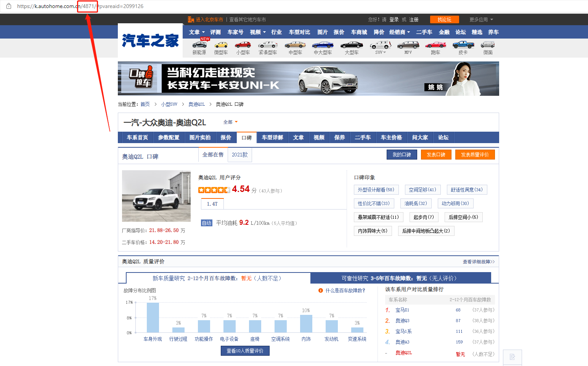Click 查看其它地方车市 link

(247, 19)
